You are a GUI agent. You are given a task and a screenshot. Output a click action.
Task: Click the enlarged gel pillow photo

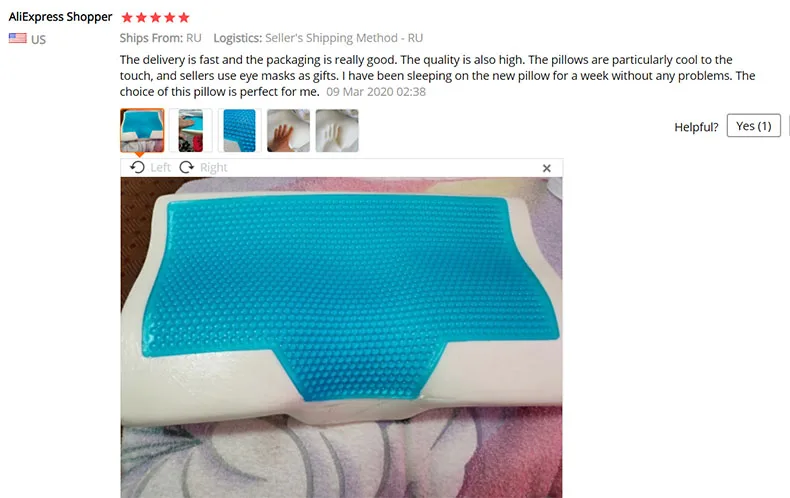(342, 337)
